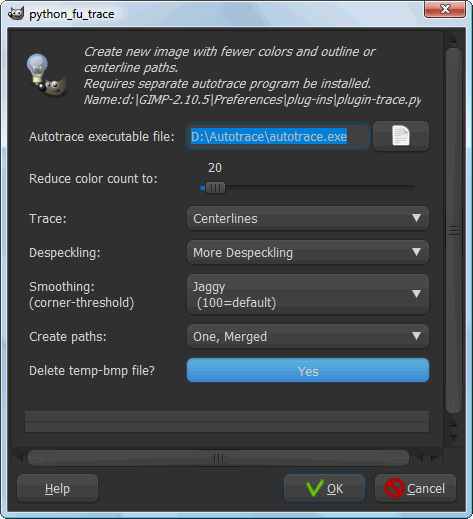This screenshot has width=473, height=519.
Task: Open file browser for autotrace executable
Action: click(x=401, y=136)
